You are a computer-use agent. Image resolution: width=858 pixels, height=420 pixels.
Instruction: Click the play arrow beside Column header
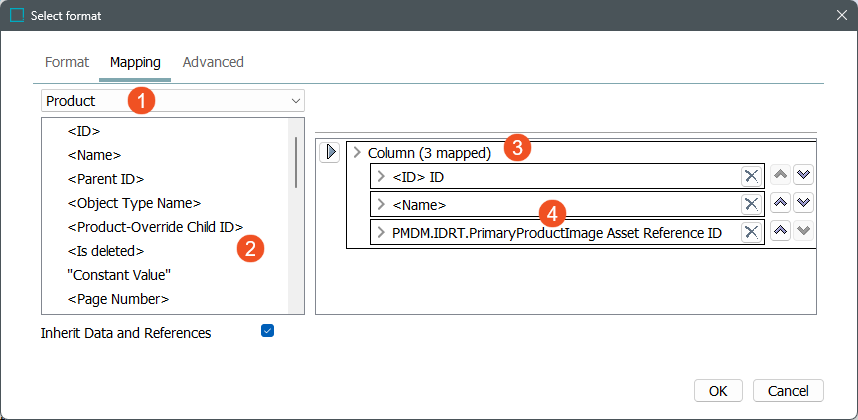pos(330,153)
